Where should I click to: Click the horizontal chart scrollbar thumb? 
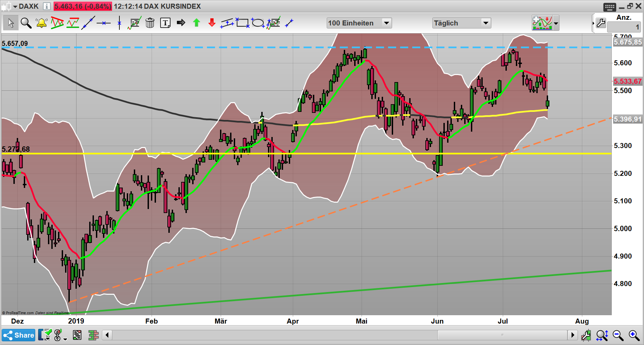pyautogui.click(x=502, y=335)
